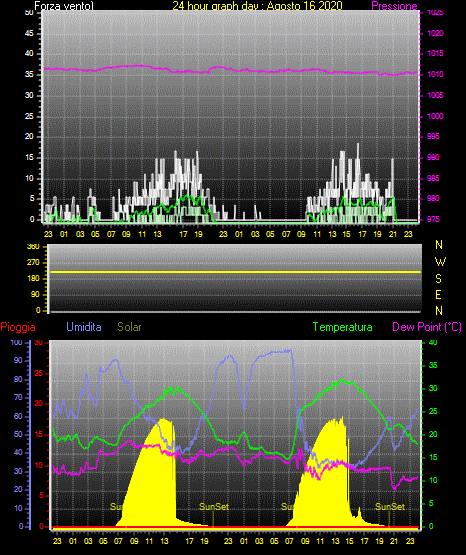The height and width of the screenshot is (555, 466).
Task: Click the humidity axis value 90
Action: tap(18, 360)
